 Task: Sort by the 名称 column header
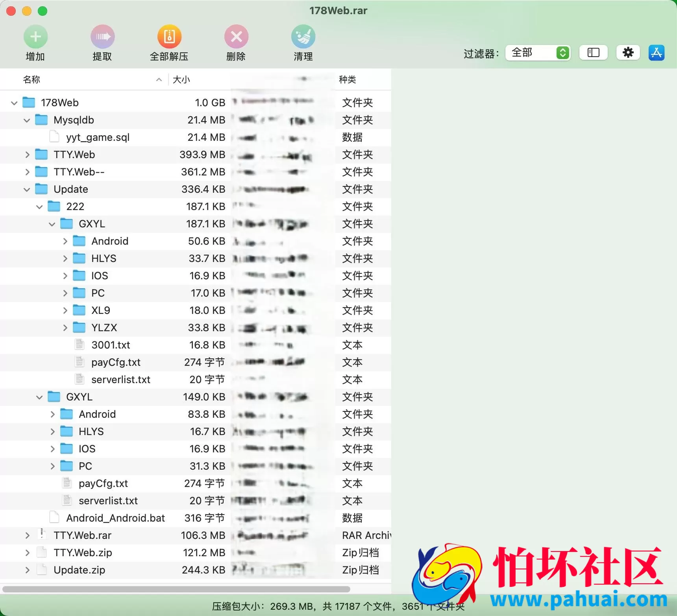pyautogui.click(x=31, y=79)
